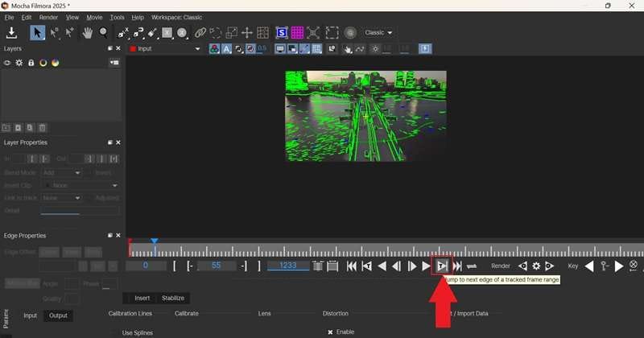Viewport: 644px width, 338px height.
Task: Select the Move crosshair tool
Action: (247, 32)
